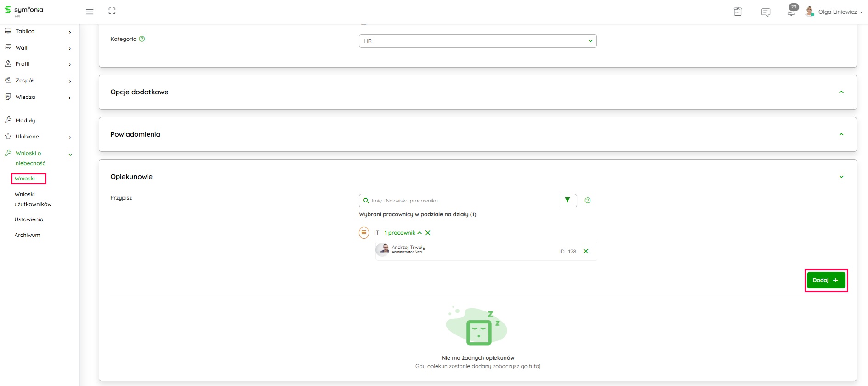Click help icon next to Kategoria

pos(142,39)
